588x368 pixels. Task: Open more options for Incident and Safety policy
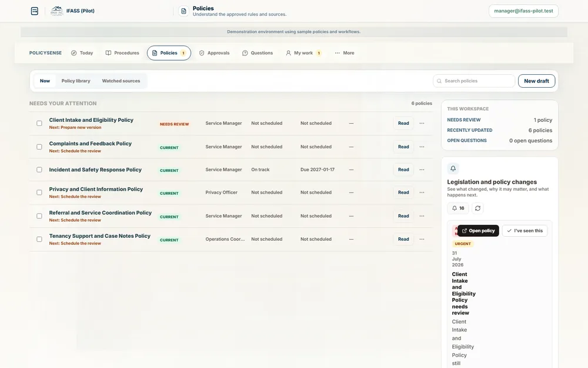(x=422, y=170)
